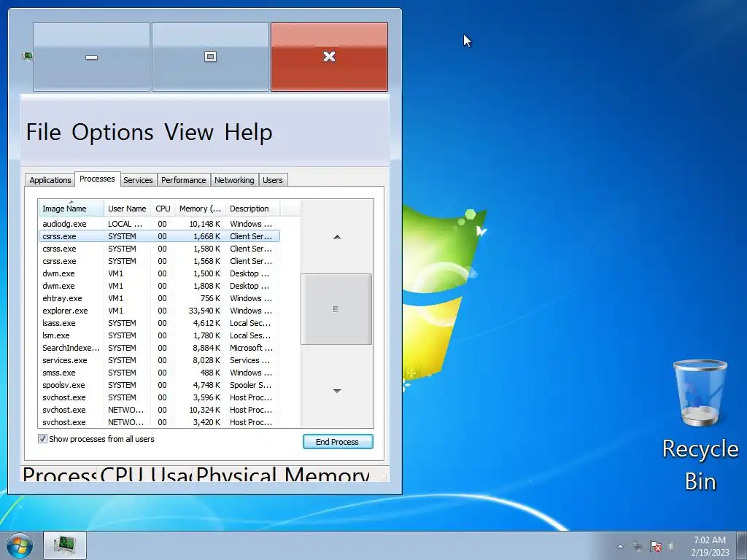The width and height of the screenshot is (747, 560).
Task: Click the scrollbar down arrow
Action: point(337,391)
